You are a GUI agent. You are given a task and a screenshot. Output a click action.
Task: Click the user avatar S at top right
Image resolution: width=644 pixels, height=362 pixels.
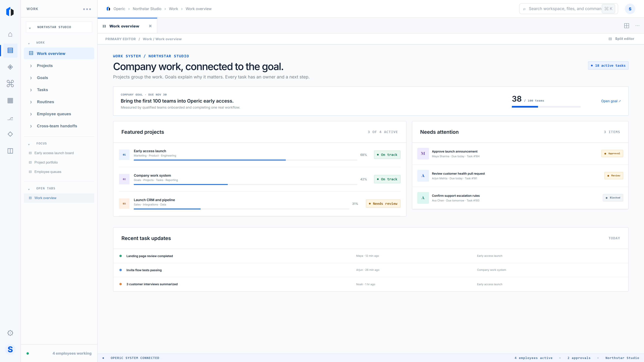tap(630, 9)
